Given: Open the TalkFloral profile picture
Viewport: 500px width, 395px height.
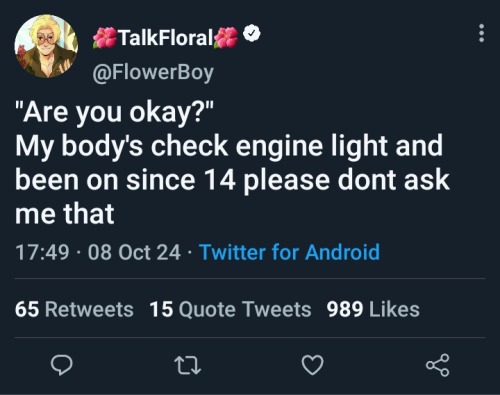Looking at the screenshot, I should pos(46,46).
